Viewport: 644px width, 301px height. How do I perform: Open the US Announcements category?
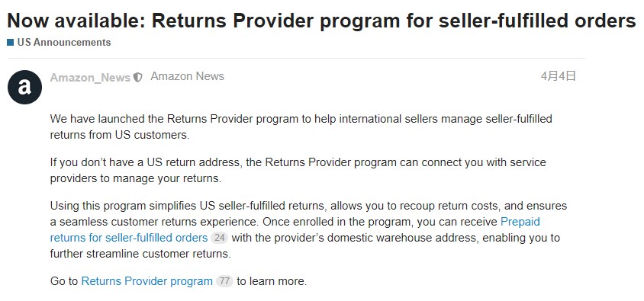coord(64,42)
